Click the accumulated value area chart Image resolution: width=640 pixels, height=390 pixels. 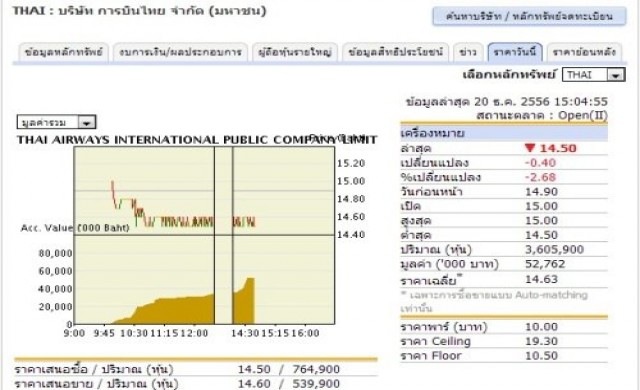(x=204, y=280)
